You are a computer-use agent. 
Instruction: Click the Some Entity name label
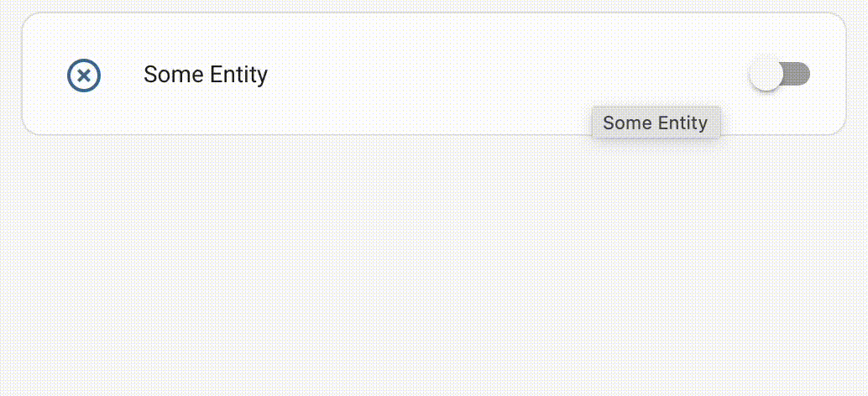(206, 75)
